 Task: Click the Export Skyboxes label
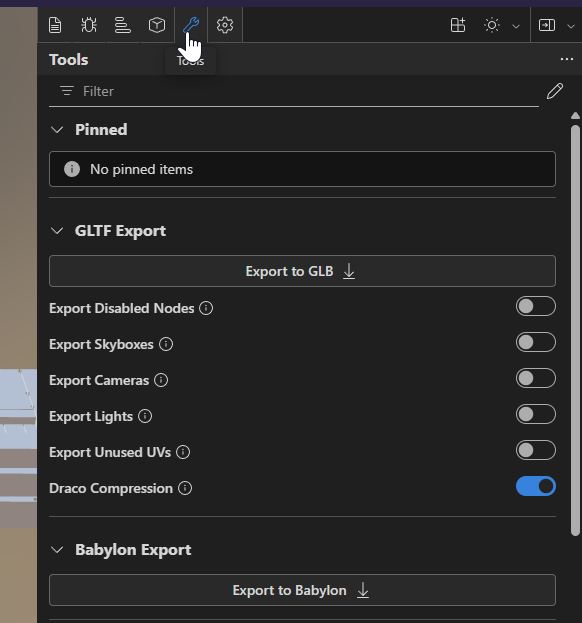pos(101,344)
